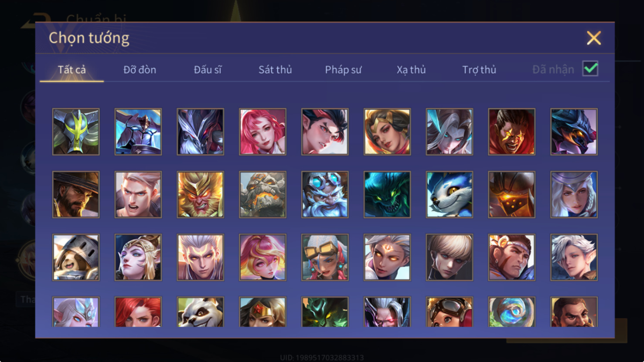Choose the armored hamster knight hero
The height and width of the screenshot is (362, 644).
pos(76,257)
